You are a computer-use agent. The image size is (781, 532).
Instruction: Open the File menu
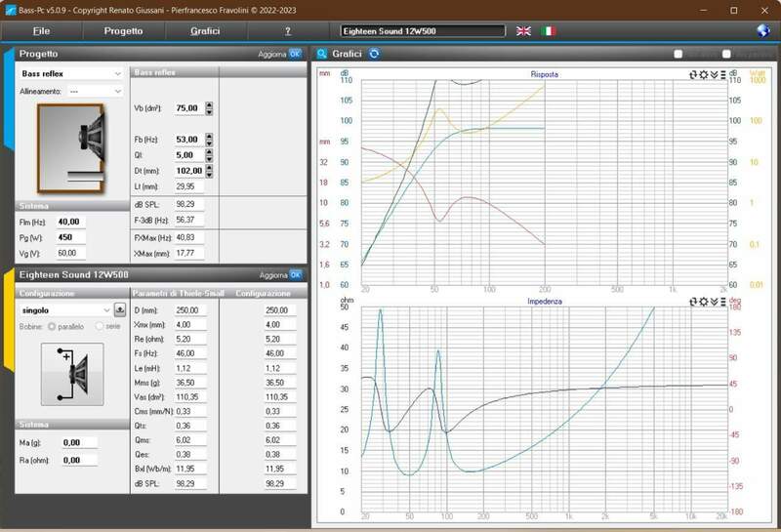pos(41,31)
